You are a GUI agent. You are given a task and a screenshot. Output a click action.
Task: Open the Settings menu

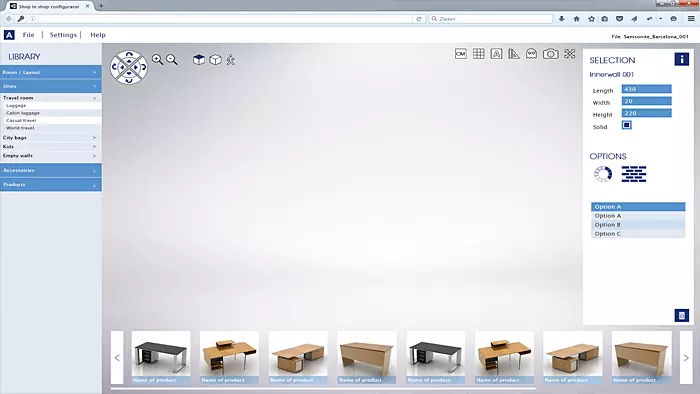pos(63,35)
